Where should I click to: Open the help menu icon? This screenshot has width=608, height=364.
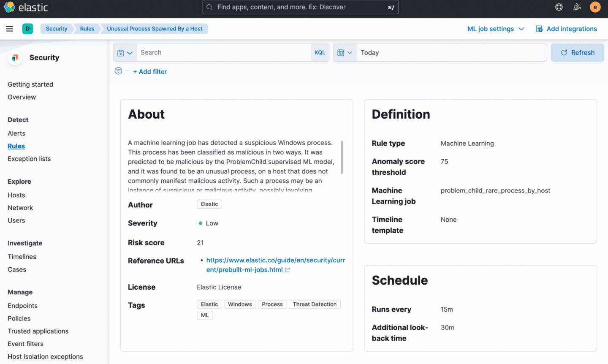click(559, 7)
